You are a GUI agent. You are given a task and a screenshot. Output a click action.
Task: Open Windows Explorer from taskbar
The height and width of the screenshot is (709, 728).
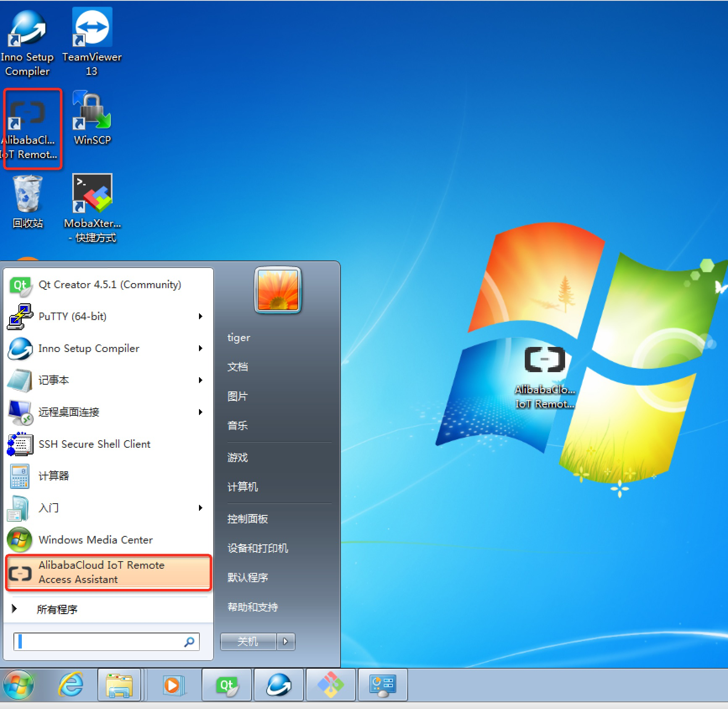click(x=119, y=685)
